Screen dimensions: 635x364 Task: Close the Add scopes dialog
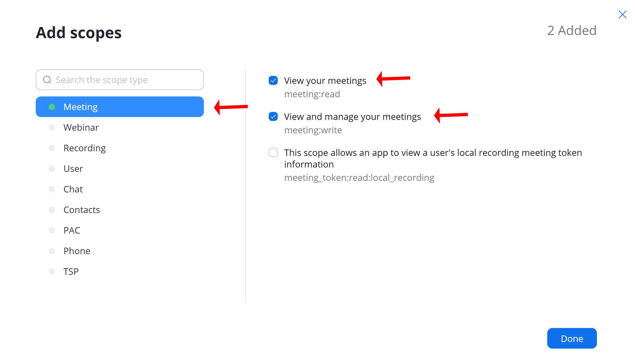(x=622, y=14)
